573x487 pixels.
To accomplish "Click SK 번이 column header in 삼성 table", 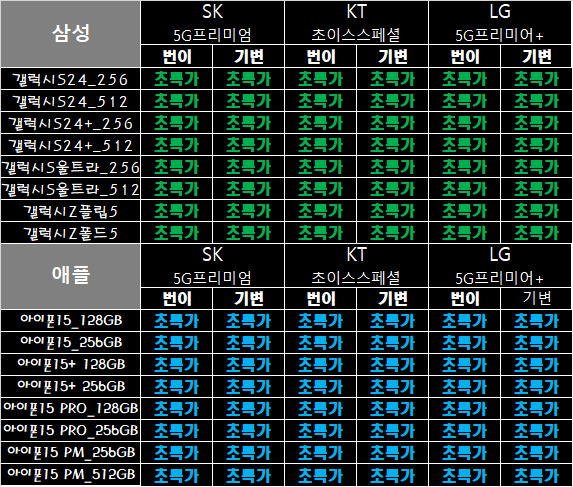I will point(177,56).
